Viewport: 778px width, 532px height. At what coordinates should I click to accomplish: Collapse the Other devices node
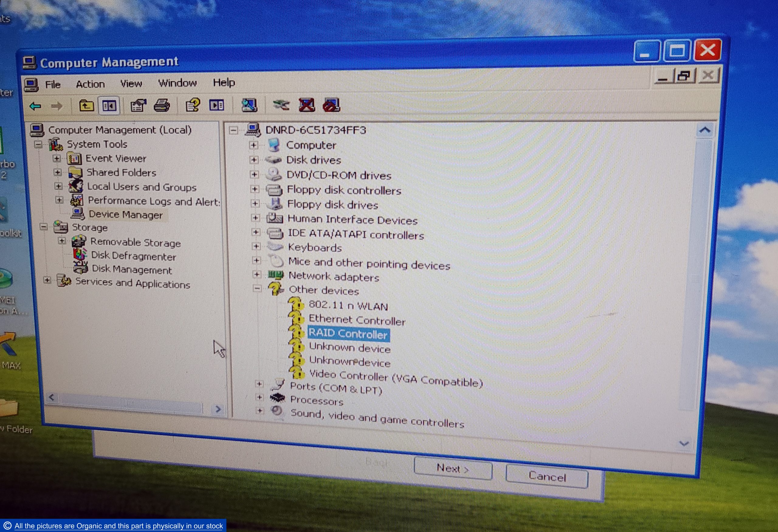257,288
